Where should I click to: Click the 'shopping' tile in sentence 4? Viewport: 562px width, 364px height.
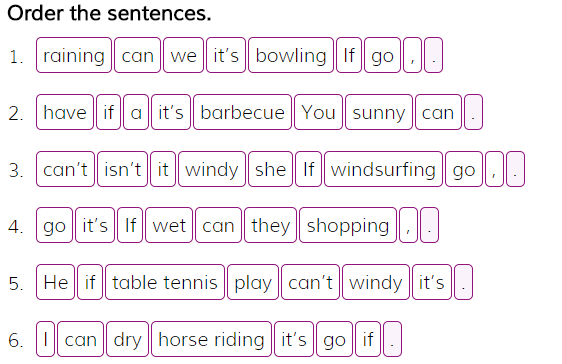[348, 225]
